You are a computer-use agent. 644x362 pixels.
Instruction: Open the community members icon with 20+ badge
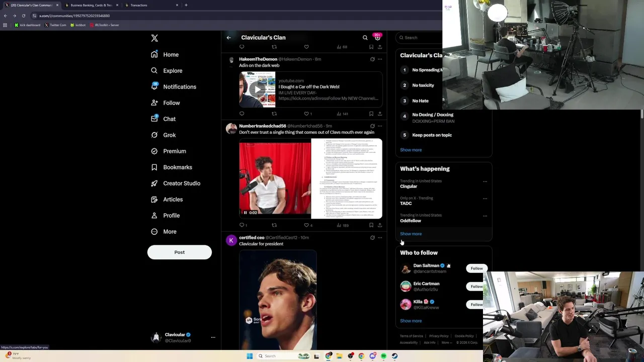[377, 37]
